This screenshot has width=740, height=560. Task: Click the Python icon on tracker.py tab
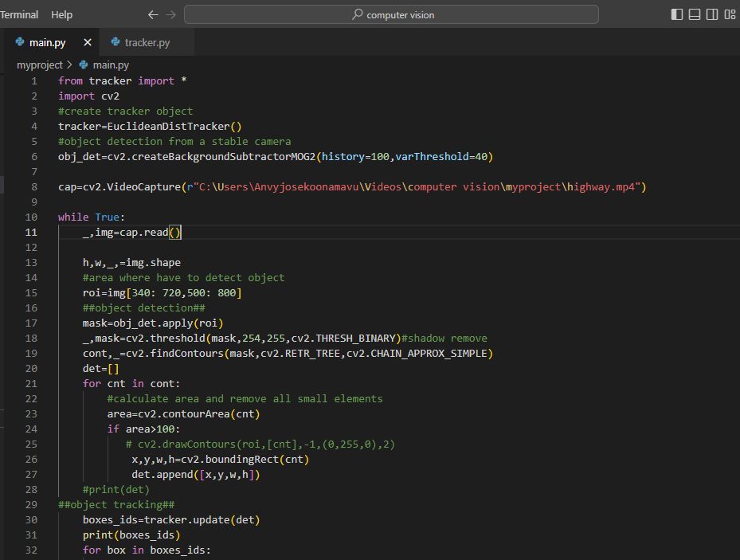(116, 42)
